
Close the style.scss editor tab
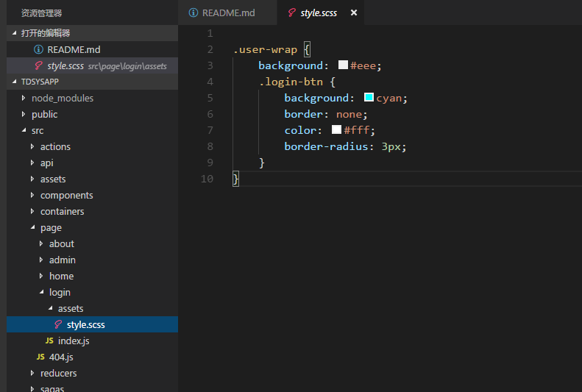(354, 13)
